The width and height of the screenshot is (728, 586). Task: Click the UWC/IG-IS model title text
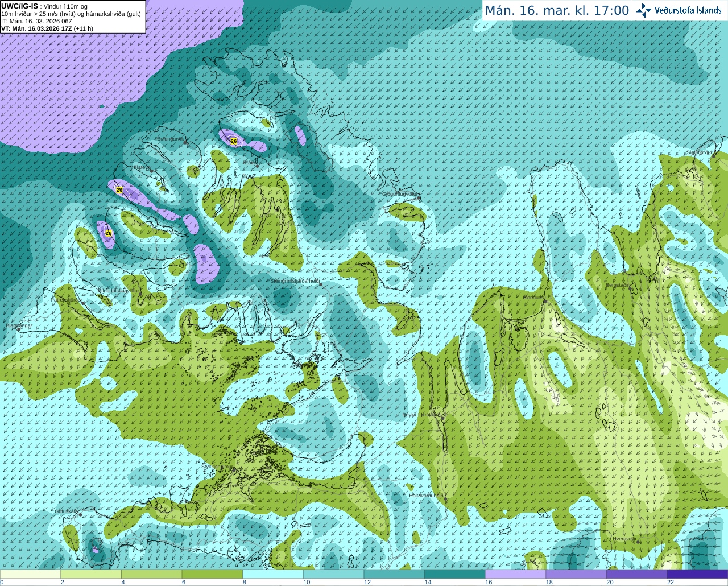pyautogui.click(x=19, y=6)
